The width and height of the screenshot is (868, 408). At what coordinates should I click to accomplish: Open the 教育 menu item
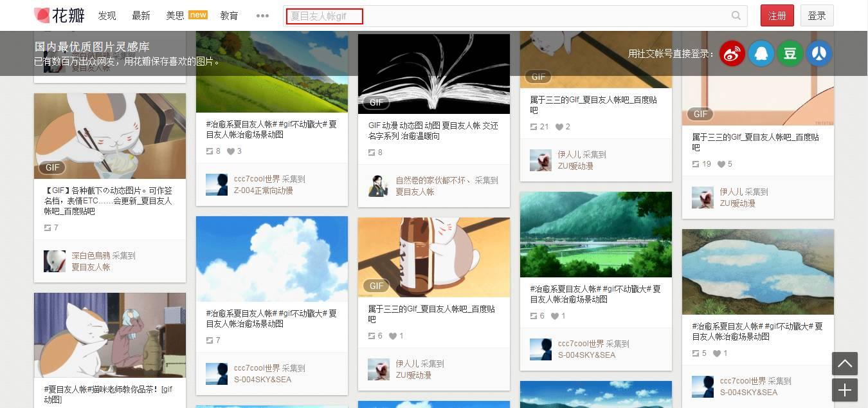pos(229,15)
